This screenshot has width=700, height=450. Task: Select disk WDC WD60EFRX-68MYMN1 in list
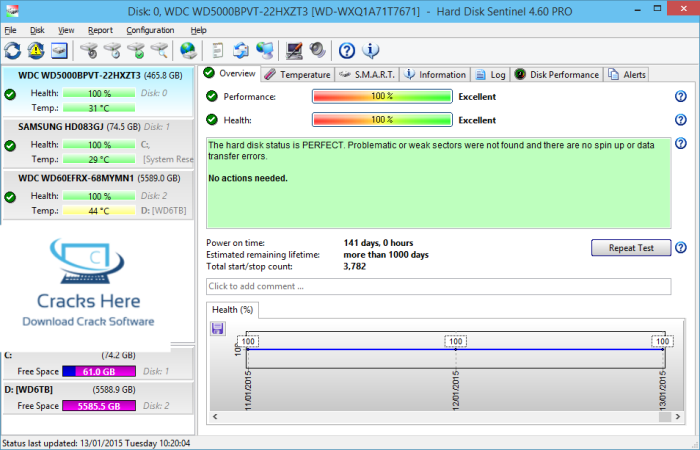click(98, 195)
